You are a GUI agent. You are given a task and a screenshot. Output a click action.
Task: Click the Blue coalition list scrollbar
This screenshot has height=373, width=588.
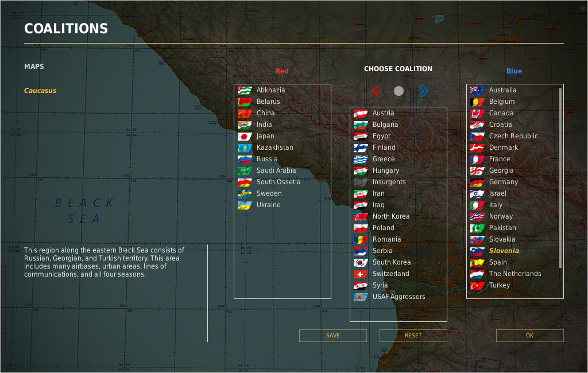(x=560, y=178)
